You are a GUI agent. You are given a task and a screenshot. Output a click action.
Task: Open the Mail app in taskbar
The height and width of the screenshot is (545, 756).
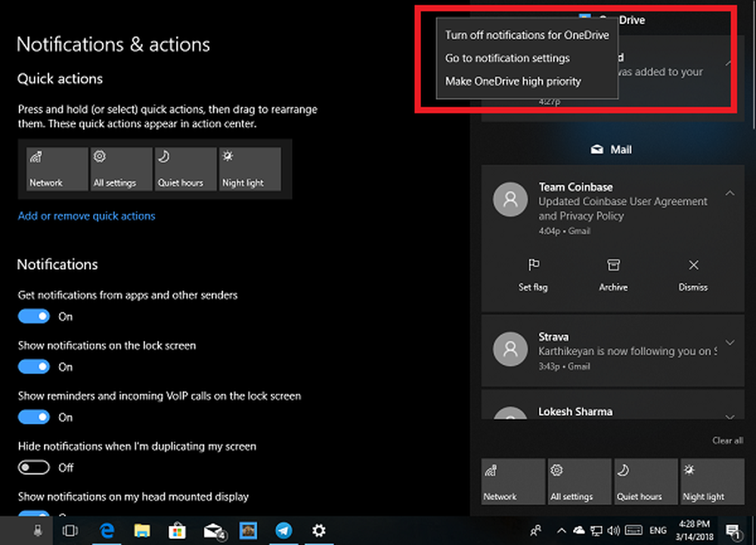213,531
